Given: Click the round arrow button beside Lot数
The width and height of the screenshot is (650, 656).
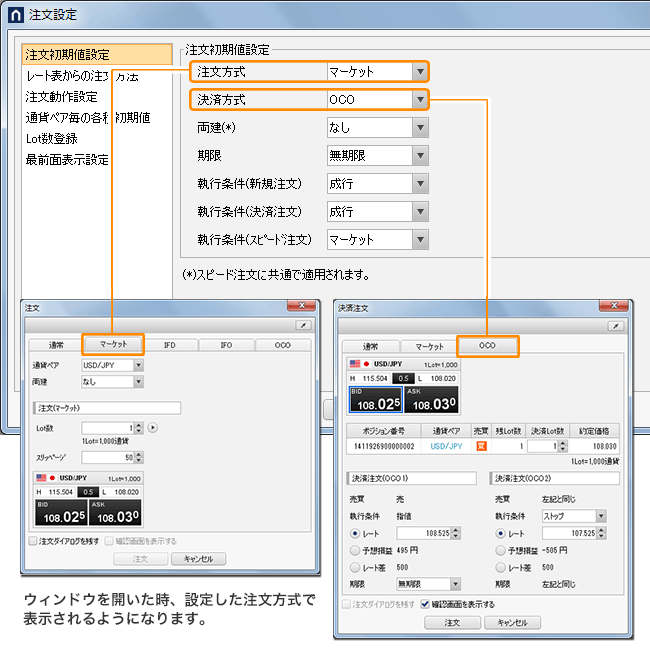Looking at the screenshot, I should (153, 428).
